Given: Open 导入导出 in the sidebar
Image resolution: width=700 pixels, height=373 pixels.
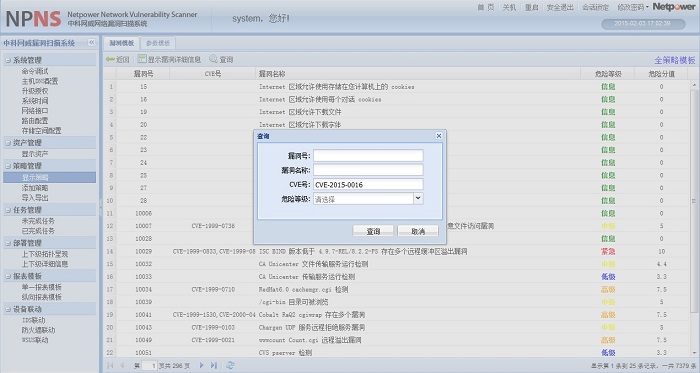Looking at the screenshot, I should point(35,198).
